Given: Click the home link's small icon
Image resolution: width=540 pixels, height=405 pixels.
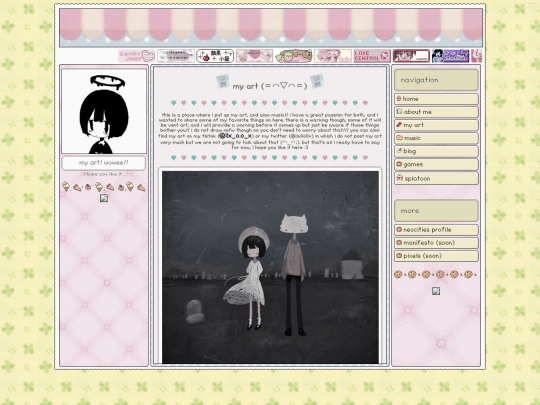Looking at the screenshot, I should (399, 98).
